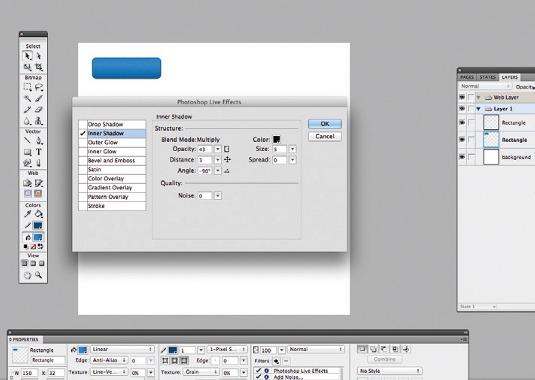Open the inner shadow Color swatch
Image resolution: width=535 pixels, height=380 pixels.
[276, 139]
